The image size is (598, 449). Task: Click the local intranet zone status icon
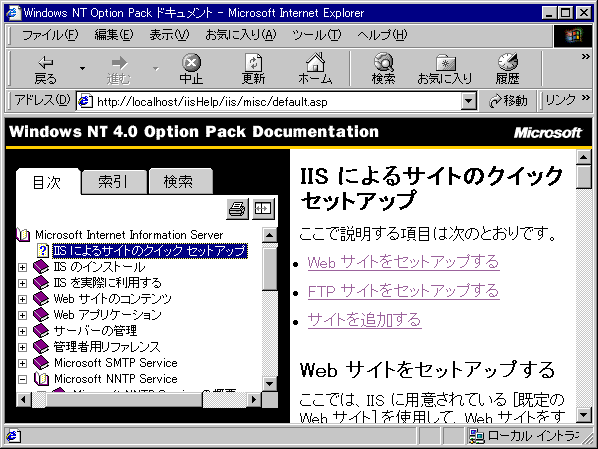pyautogui.click(x=476, y=436)
